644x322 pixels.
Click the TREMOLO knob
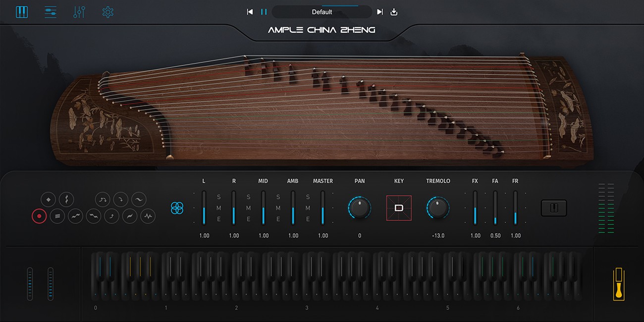pos(438,208)
